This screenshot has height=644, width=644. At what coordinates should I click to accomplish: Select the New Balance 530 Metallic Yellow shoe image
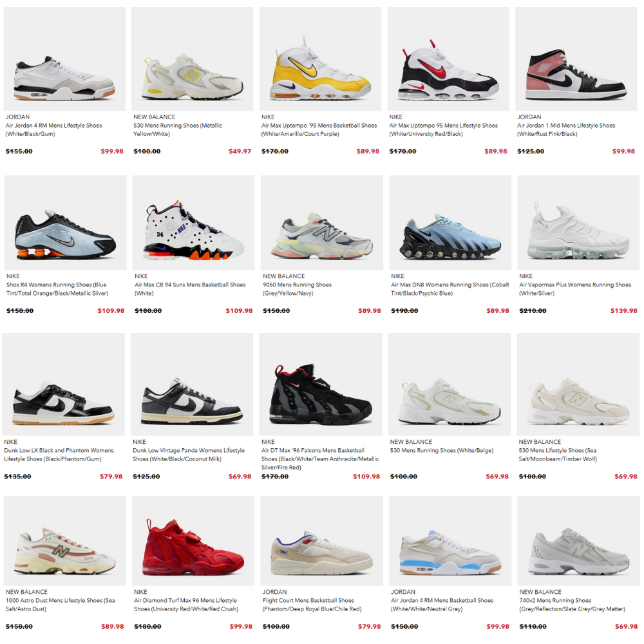pos(192,59)
